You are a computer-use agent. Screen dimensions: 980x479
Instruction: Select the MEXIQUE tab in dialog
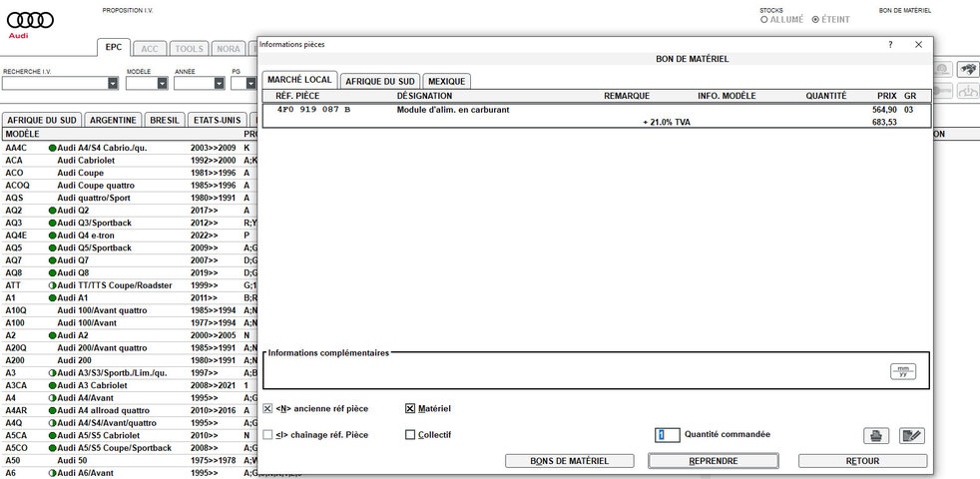(x=446, y=81)
